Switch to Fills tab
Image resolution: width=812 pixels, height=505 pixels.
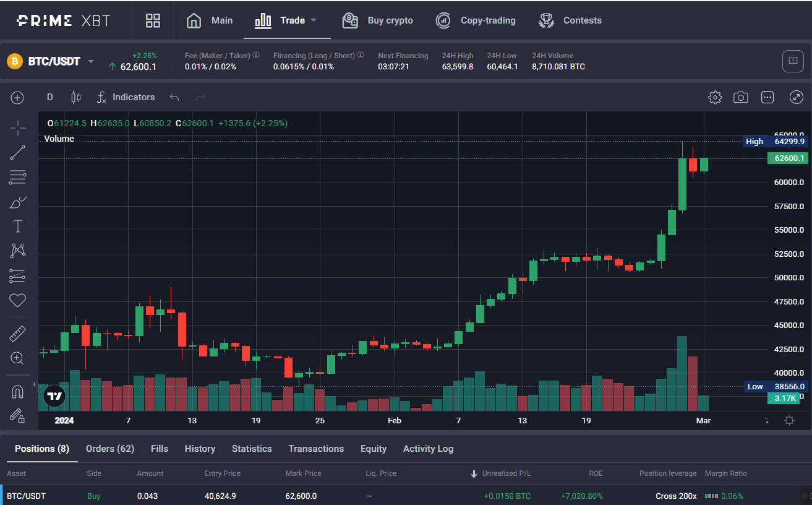point(160,449)
